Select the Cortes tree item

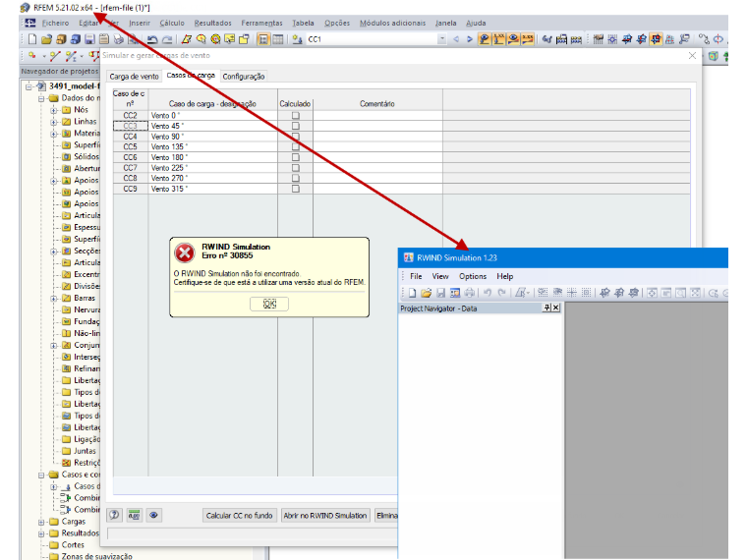[73, 544]
